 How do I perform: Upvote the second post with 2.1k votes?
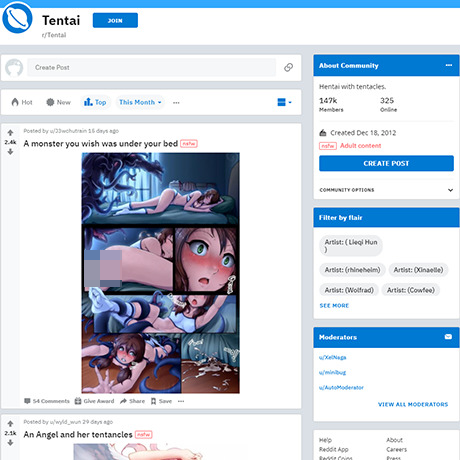pyautogui.click(x=10, y=424)
